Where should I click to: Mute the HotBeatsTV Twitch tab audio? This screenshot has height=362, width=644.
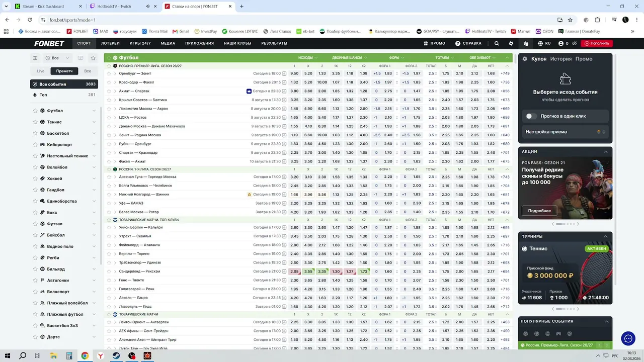[x=147, y=7]
